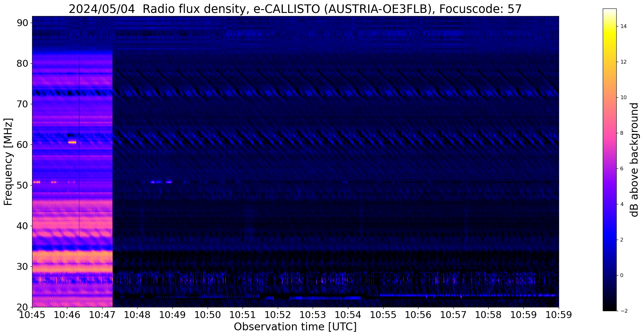Screen dimensions: 644x336
Task: Click the 10:49 time tick label
Action: [172, 315]
